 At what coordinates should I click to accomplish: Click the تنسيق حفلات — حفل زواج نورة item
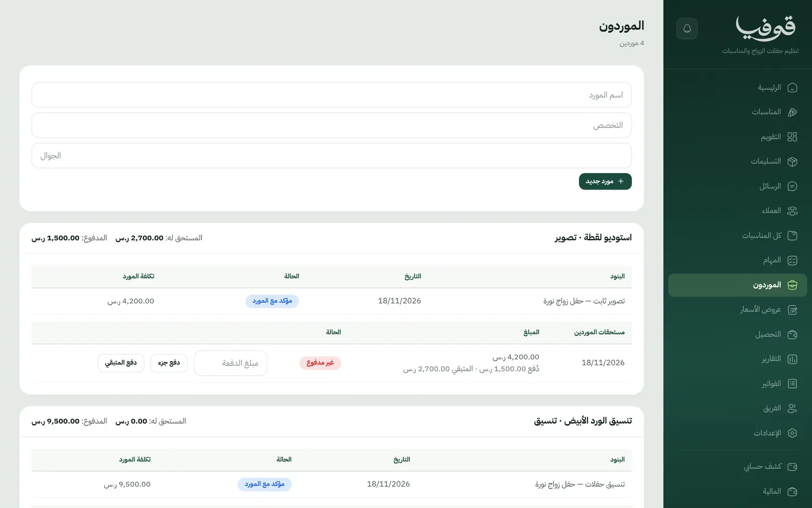pyautogui.click(x=580, y=485)
